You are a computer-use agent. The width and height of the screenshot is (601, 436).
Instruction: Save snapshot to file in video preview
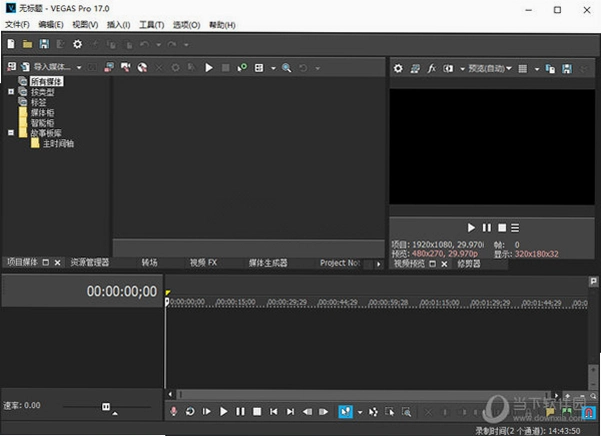[567, 69]
